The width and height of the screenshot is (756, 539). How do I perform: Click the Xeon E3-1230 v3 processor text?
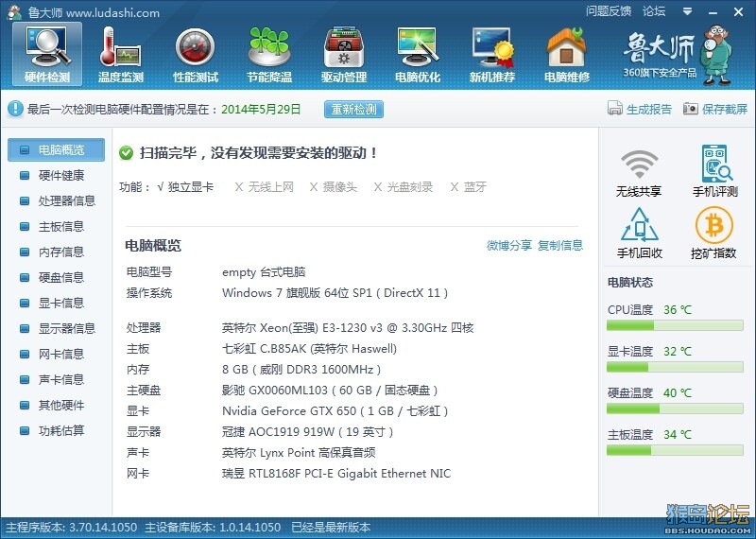click(x=348, y=328)
